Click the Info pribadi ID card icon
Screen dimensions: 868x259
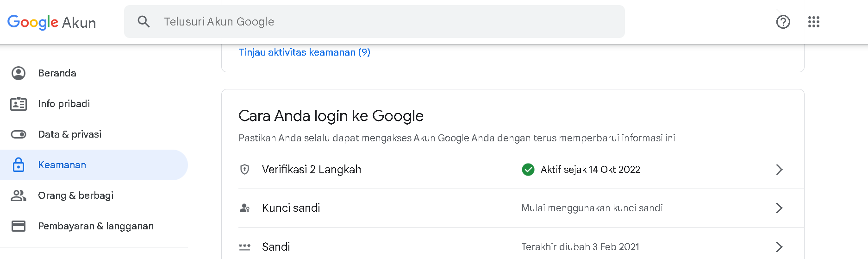[x=19, y=104]
